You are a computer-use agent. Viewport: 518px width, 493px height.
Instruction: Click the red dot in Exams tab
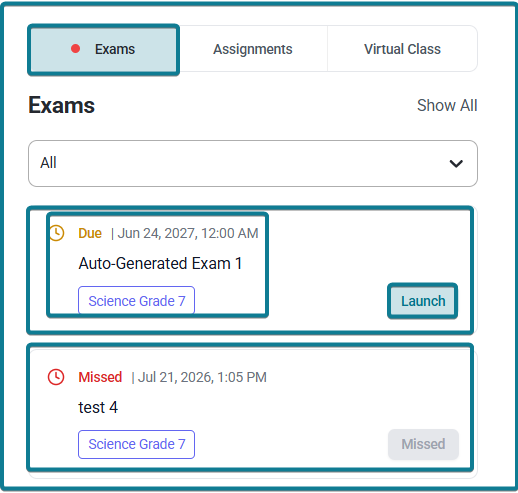coord(76,49)
